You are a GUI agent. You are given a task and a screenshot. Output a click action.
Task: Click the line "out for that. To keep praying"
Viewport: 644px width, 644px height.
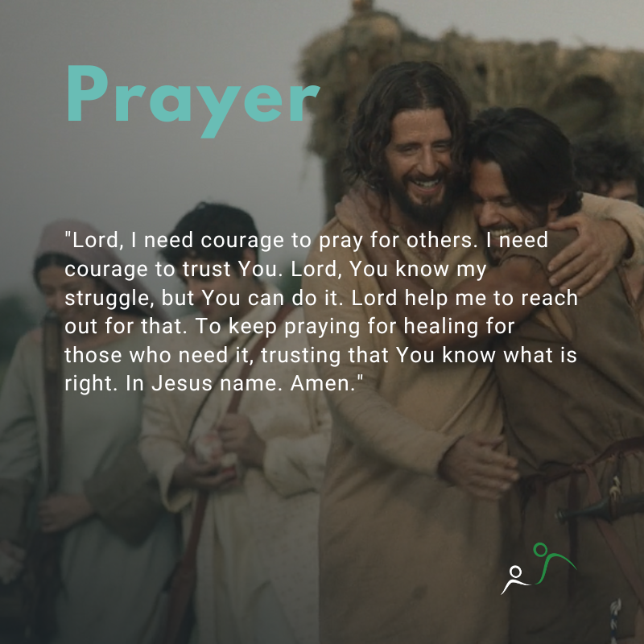[290, 327]
